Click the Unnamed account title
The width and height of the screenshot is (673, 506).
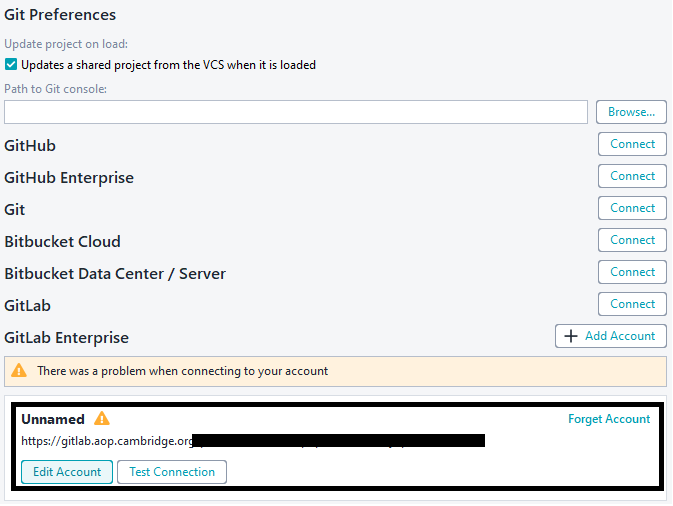coord(53,419)
